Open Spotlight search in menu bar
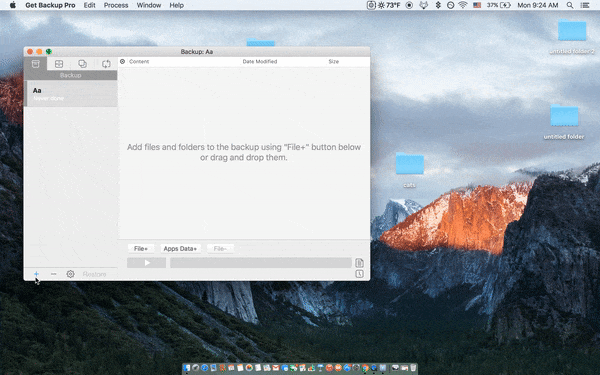Image resolution: width=600 pixels, height=375 pixels. click(x=570, y=5)
